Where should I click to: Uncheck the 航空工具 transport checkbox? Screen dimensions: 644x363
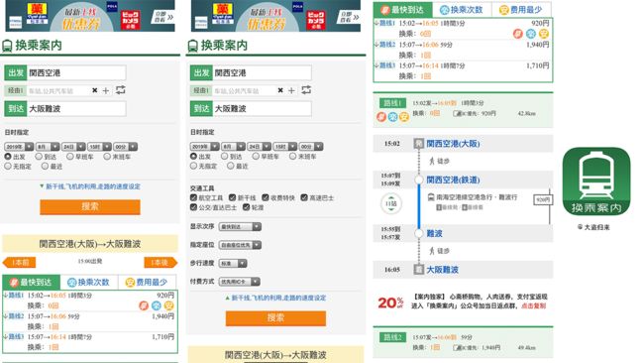tap(193, 197)
